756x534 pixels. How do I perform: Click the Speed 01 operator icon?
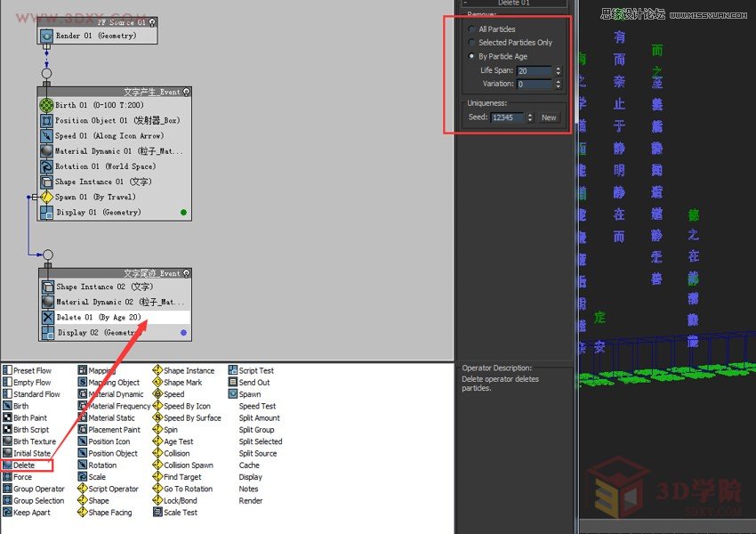click(x=46, y=136)
